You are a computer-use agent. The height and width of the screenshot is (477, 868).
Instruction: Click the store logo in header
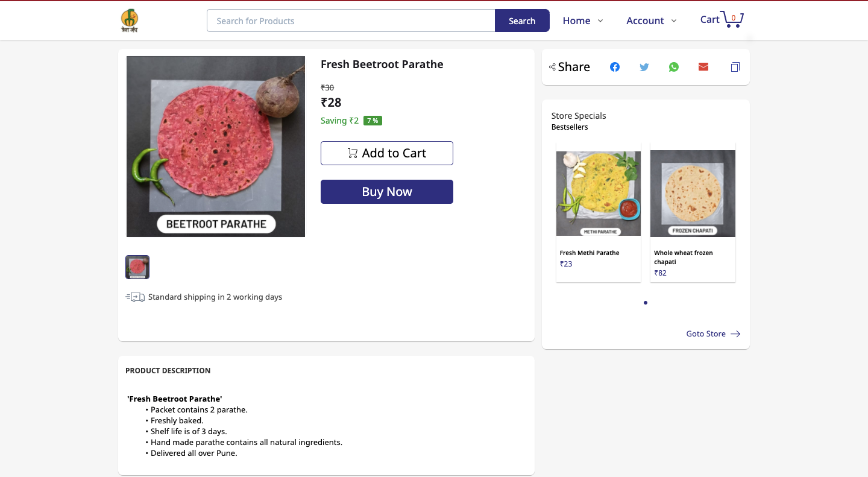(x=129, y=21)
